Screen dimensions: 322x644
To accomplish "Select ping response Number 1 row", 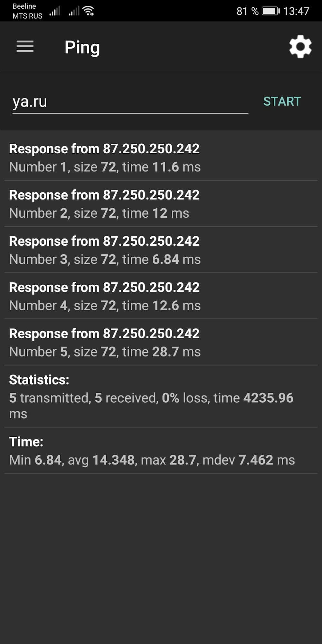I will click(x=161, y=158).
